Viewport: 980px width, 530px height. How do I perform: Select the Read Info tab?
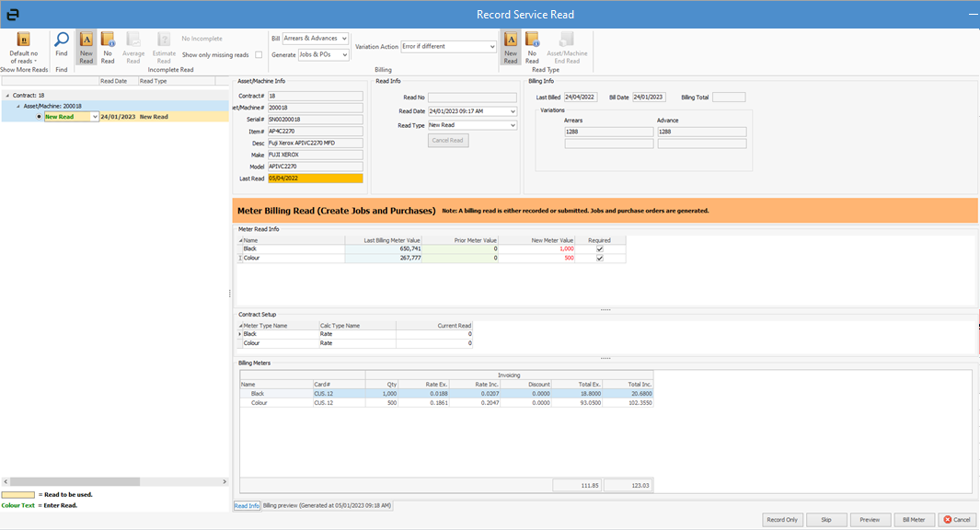[247, 505]
